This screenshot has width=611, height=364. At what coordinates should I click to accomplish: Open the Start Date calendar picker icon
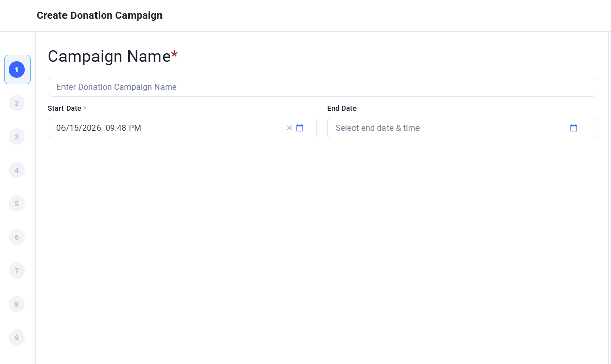300,128
